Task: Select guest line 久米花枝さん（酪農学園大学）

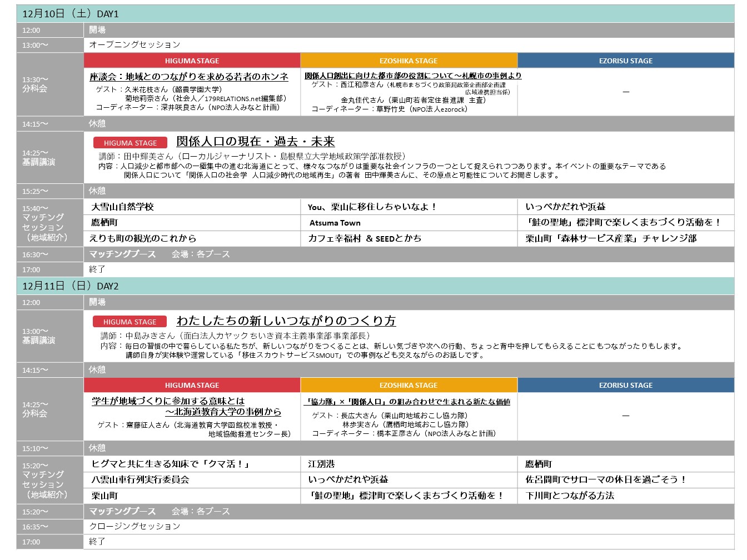Action: [159, 89]
